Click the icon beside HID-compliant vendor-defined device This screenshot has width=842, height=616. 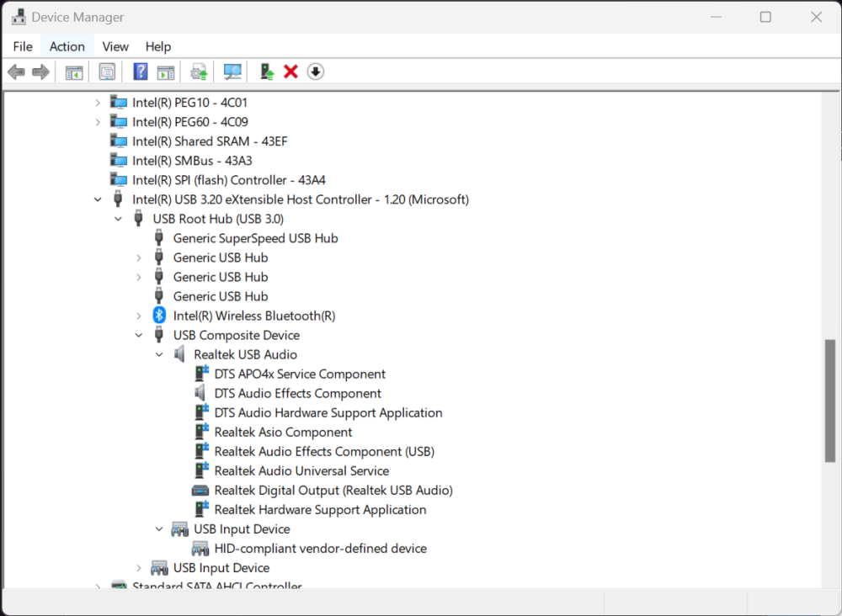[200, 549]
